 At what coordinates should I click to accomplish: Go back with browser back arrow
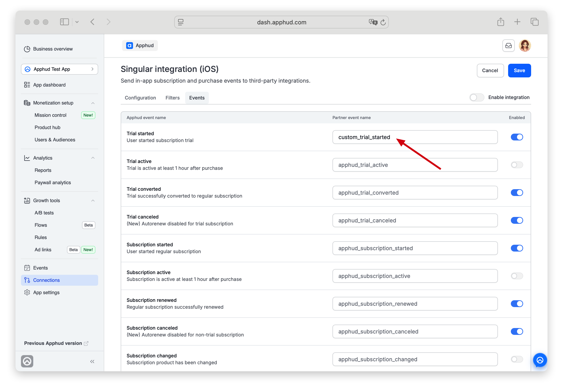point(92,22)
